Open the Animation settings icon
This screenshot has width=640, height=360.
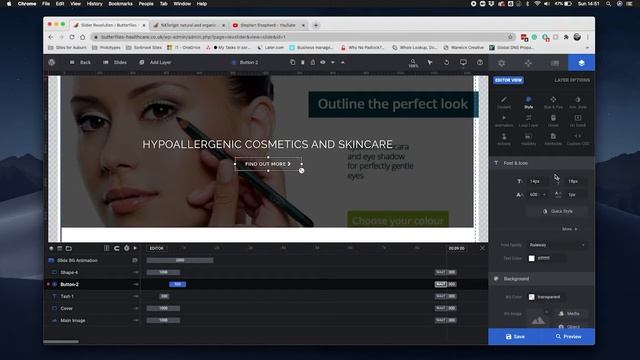(x=504, y=120)
